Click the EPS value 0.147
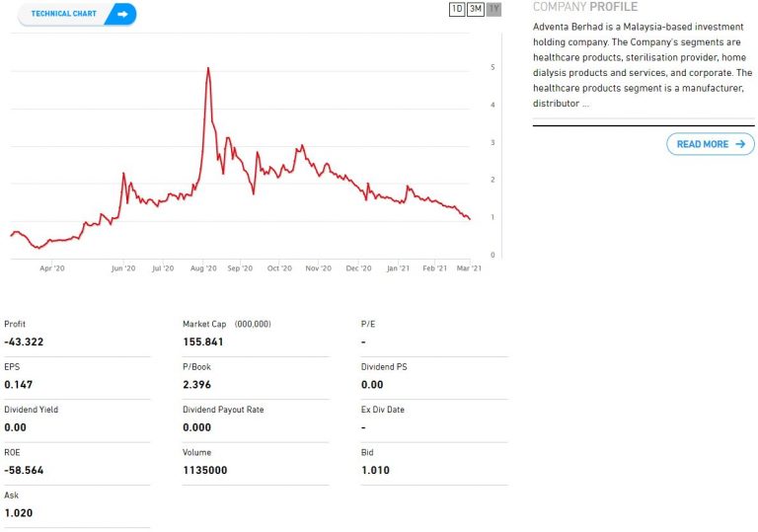This screenshot has width=758, height=532. click(18, 385)
